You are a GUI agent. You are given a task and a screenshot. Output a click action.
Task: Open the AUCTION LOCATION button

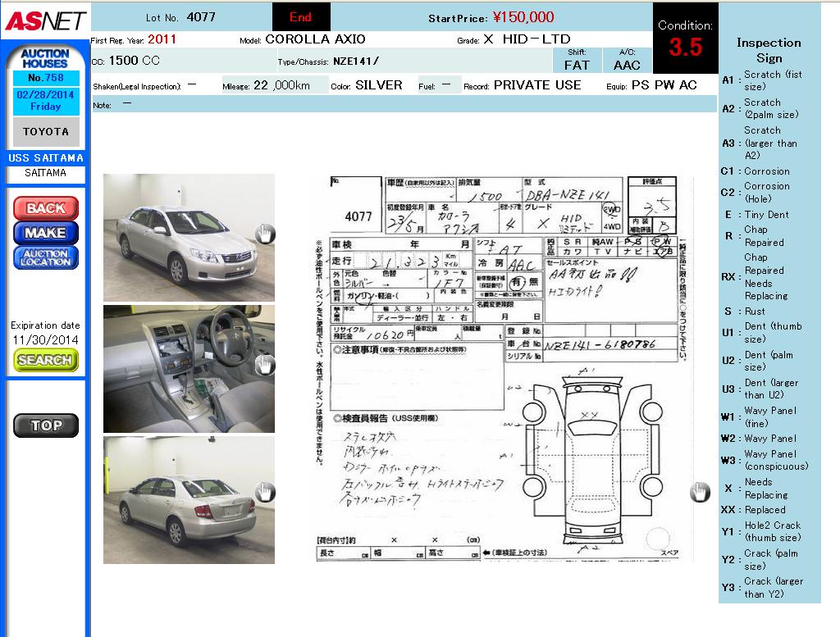[46, 257]
